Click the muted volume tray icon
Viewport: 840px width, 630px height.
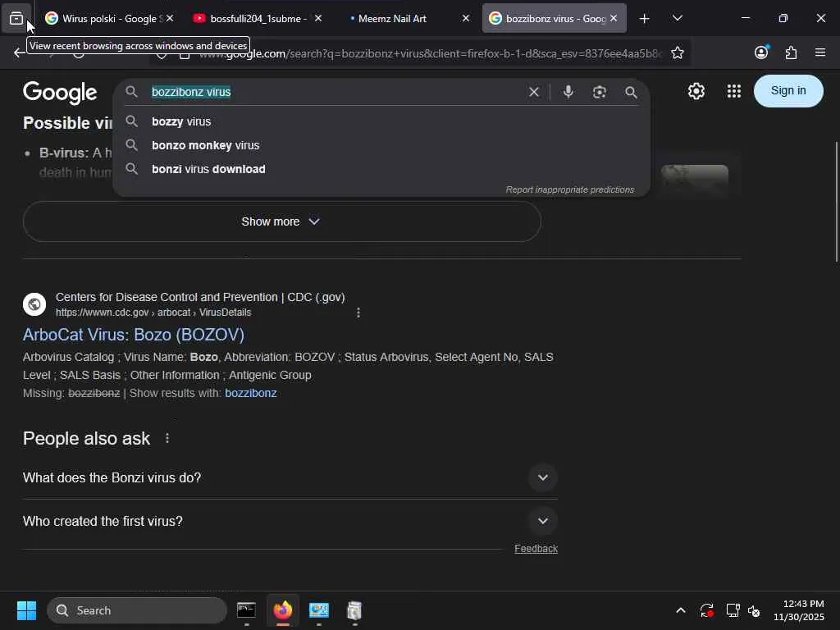(x=754, y=610)
